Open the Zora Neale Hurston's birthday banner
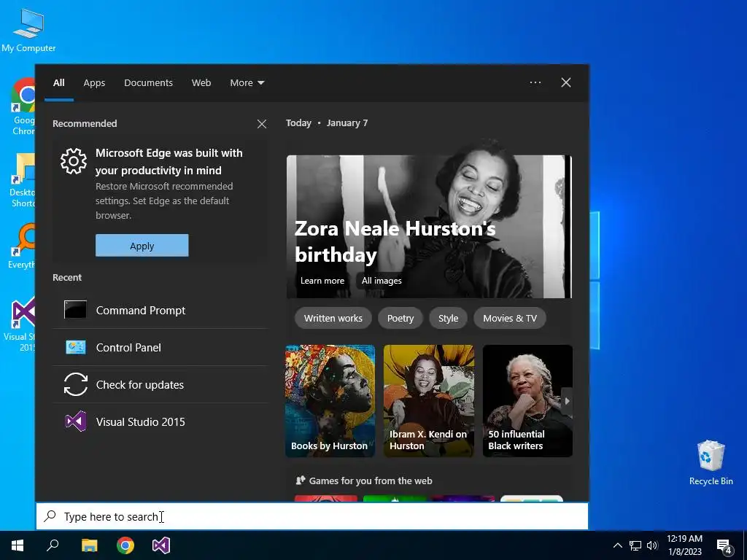747x560 pixels. tap(429, 227)
